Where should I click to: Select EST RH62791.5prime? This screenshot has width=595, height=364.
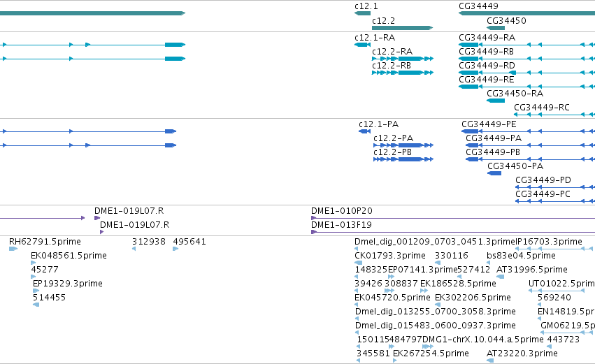click(13, 249)
